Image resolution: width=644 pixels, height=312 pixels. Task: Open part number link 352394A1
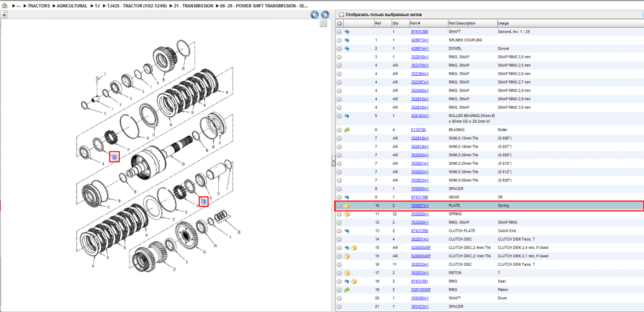420,74
